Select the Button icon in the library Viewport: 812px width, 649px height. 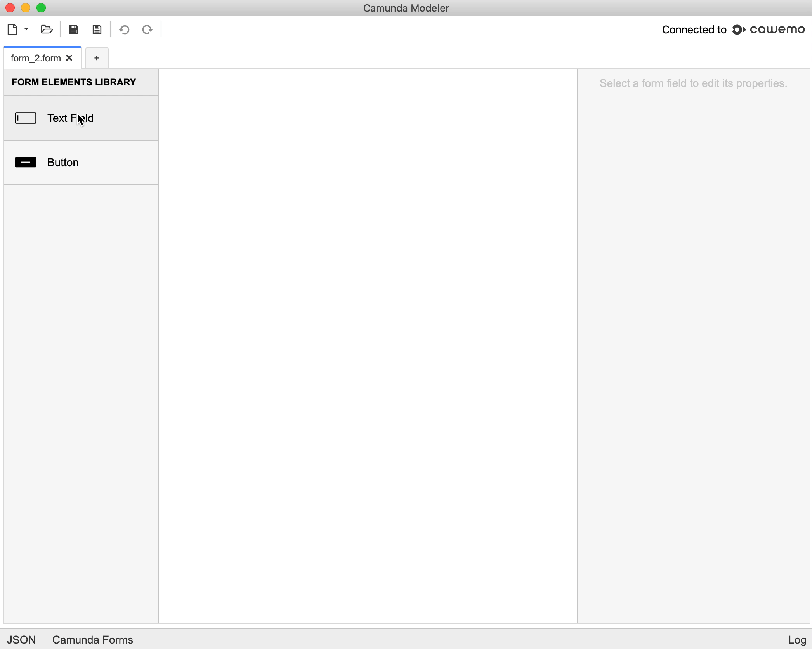[26, 162]
